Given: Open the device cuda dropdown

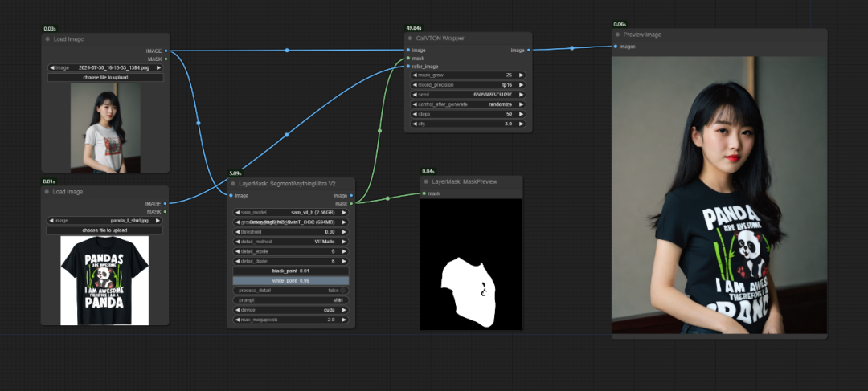Looking at the screenshot, I should pos(290,310).
